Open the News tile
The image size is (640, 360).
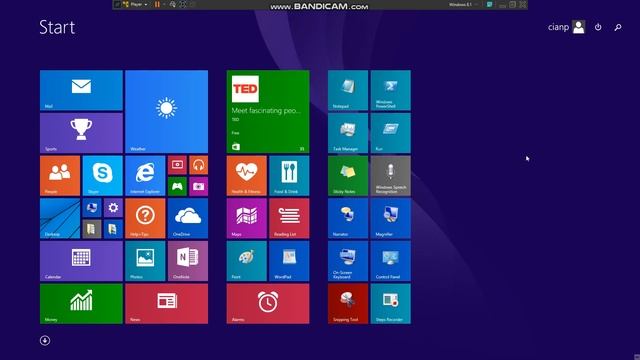coord(167,304)
